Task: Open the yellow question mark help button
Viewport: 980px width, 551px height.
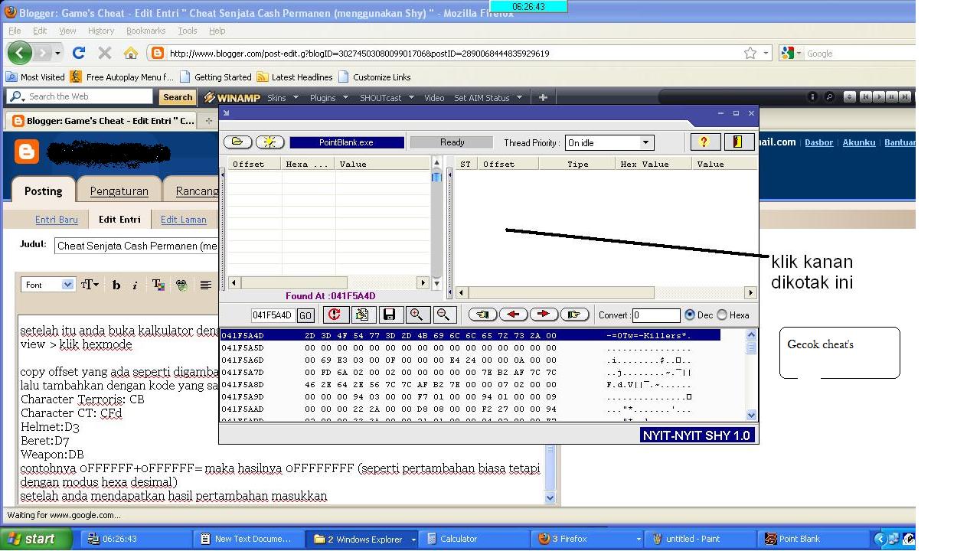Action: (704, 142)
